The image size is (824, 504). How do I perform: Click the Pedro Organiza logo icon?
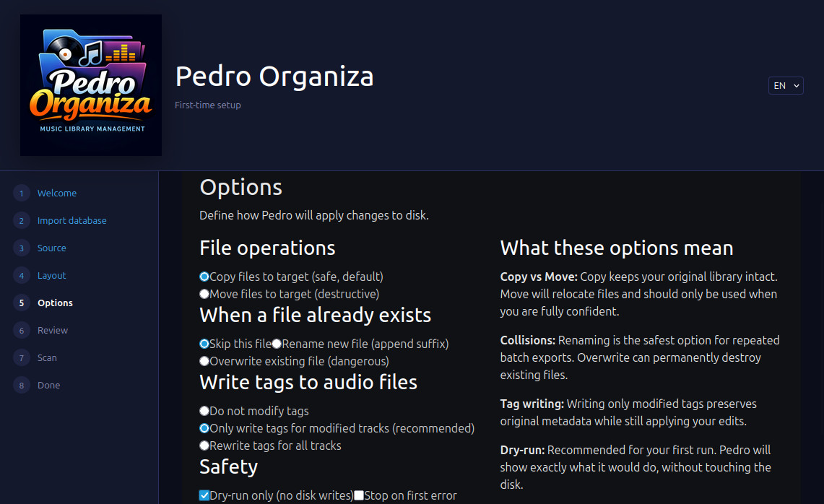[x=90, y=84]
